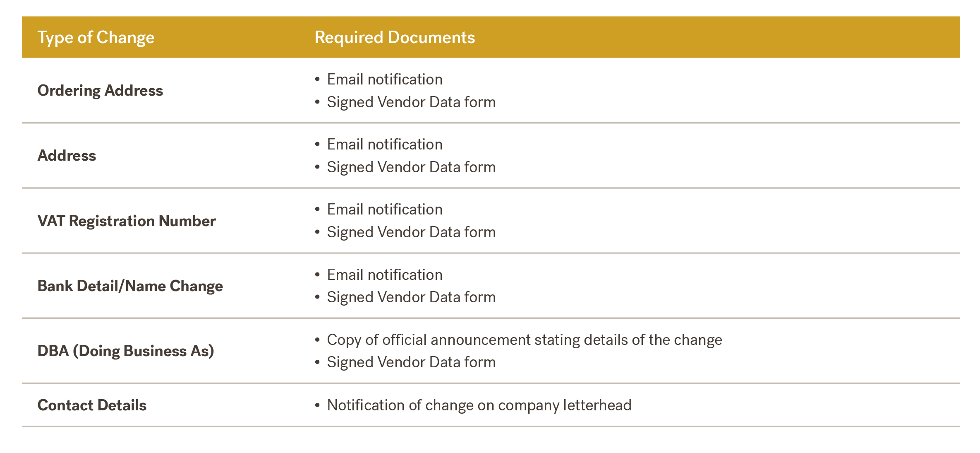980x453 pixels.
Task: Click "Email notification" in the Address row
Action: tap(384, 145)
